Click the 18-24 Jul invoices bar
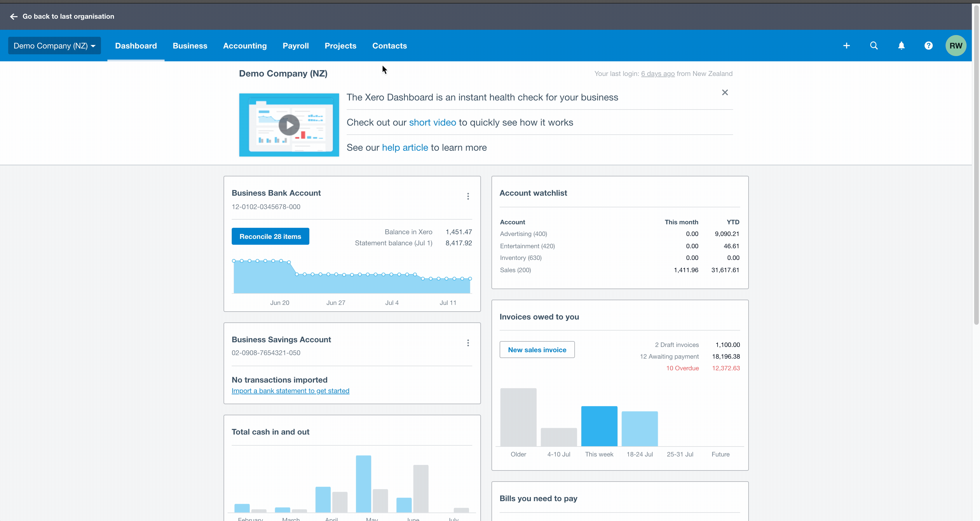The height and width of the screenshot is (521, 980). point(639,428)
